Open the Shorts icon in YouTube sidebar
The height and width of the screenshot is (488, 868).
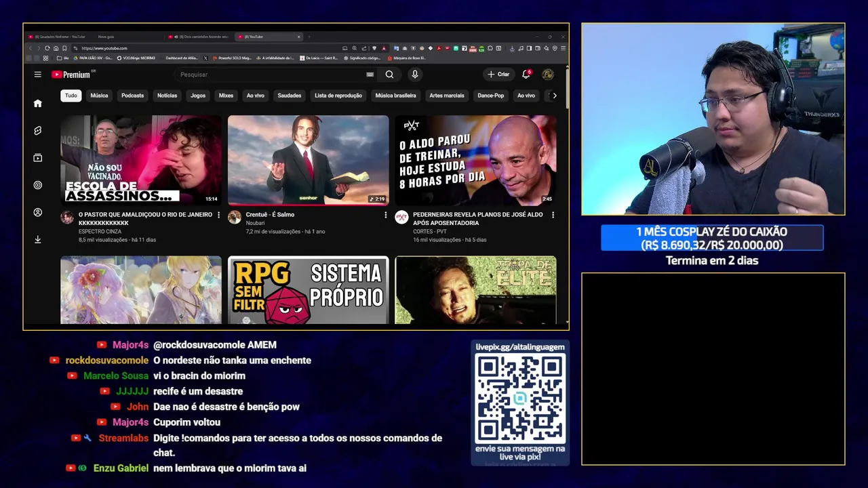pyautogui.click(x=38, y=131)
